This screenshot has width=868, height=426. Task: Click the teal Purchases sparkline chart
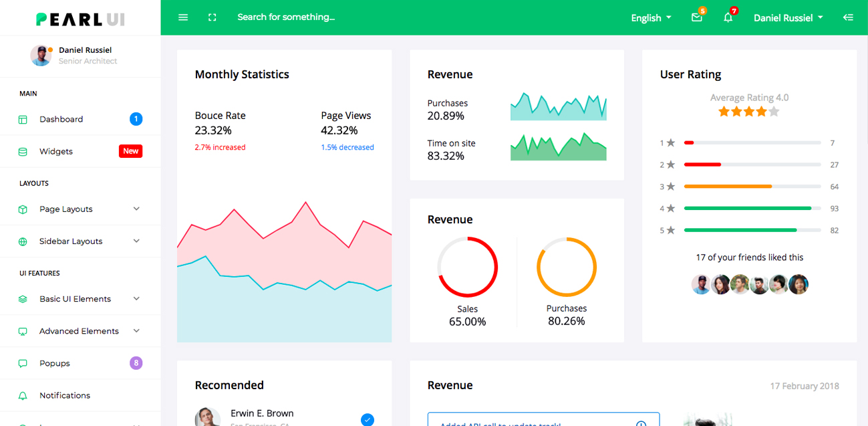[559, 106]
